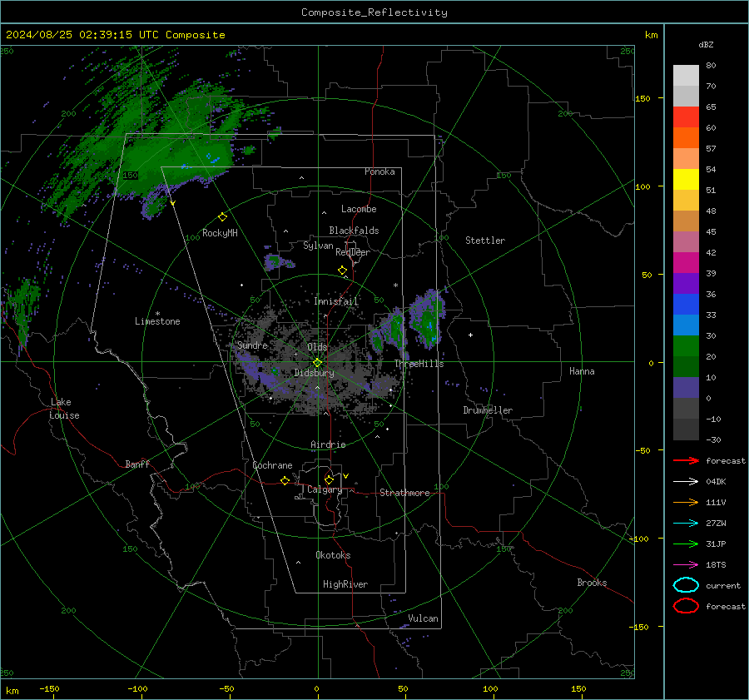Click the Composite_Reflectivity title

[374, 12]
